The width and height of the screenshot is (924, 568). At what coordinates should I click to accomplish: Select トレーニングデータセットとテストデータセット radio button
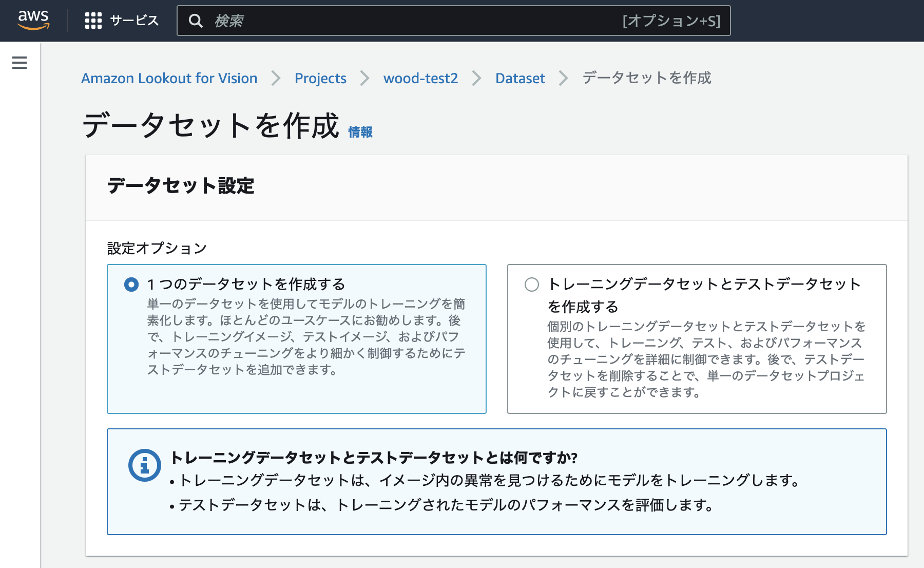532,285
